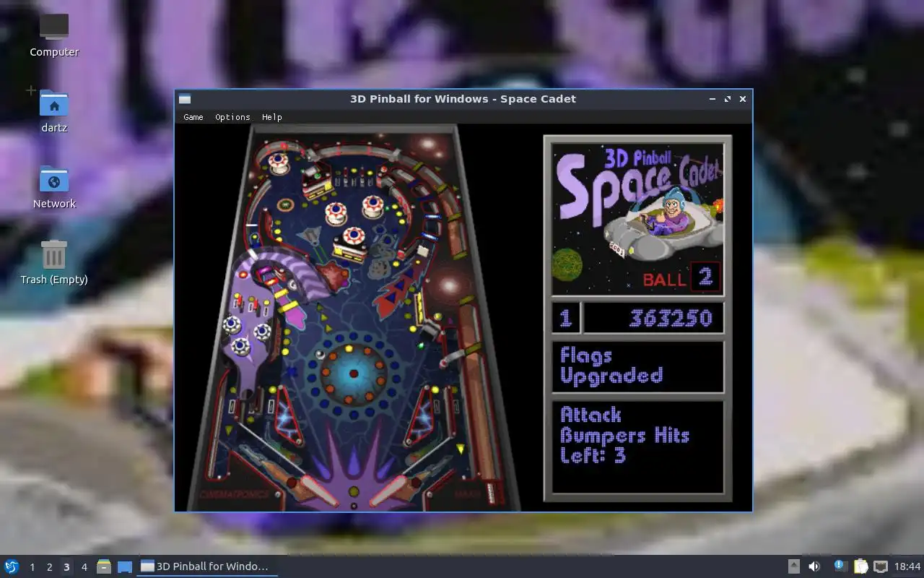Click the central wormhole target circle
The width and height of the screenshot is (924, 578).
(354, 374)
